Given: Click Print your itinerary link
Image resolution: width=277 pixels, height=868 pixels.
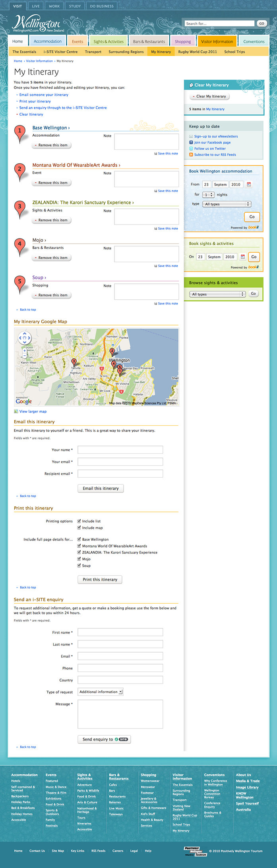Looking at the screenshot, I should [x=35, y=101].
